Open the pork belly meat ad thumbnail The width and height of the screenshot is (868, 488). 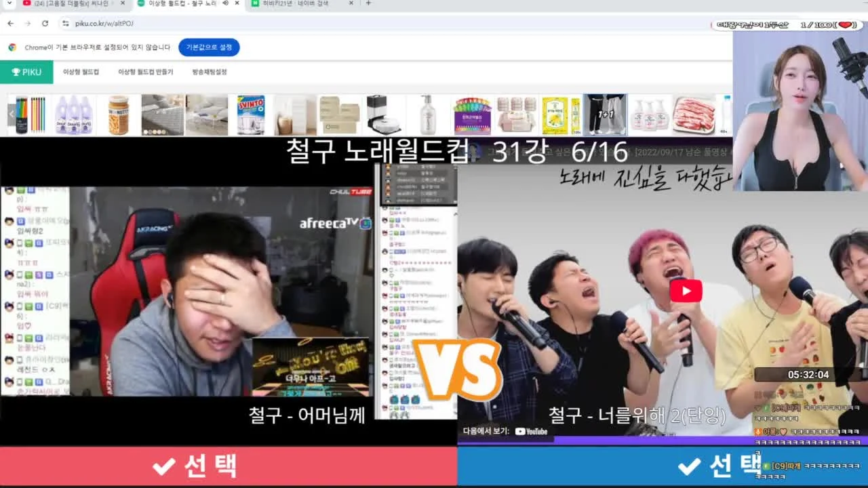pos(694,115)
